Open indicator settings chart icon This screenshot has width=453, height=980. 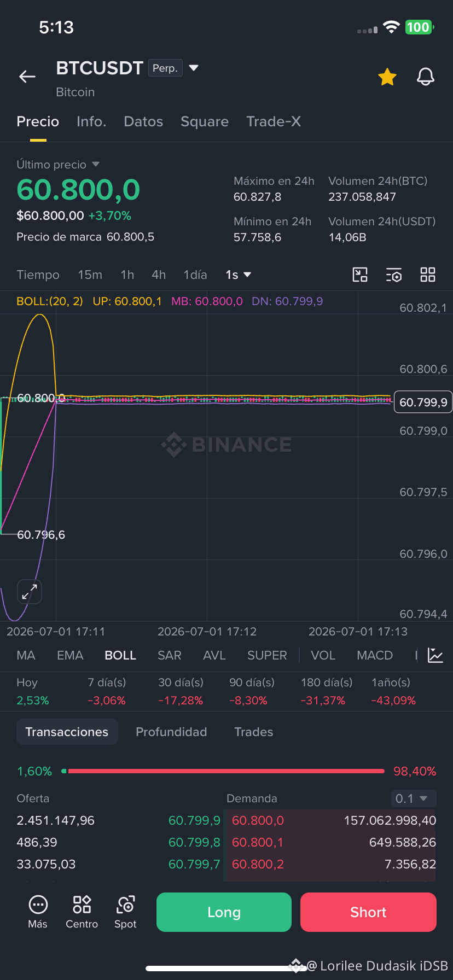tap(435, 655)
